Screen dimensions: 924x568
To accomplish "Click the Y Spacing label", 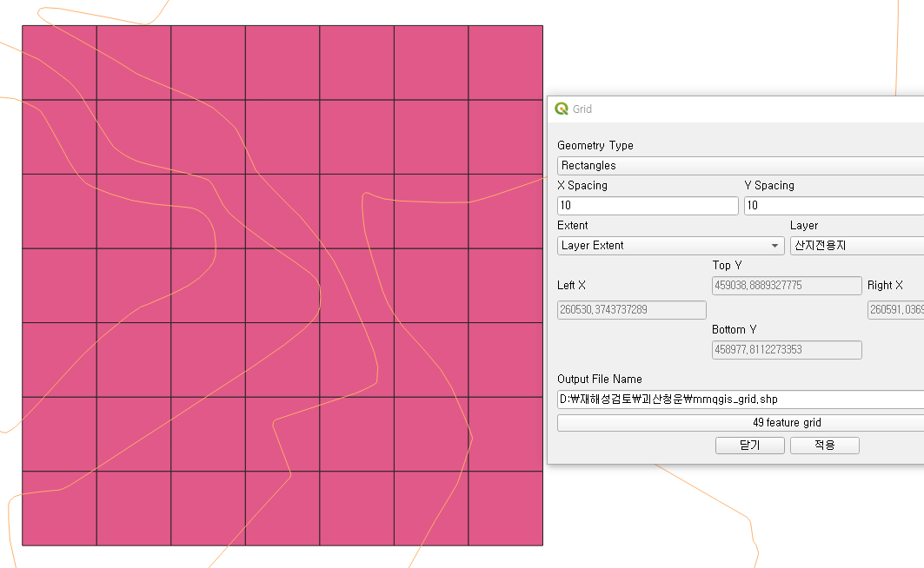I will pos(769,185).
